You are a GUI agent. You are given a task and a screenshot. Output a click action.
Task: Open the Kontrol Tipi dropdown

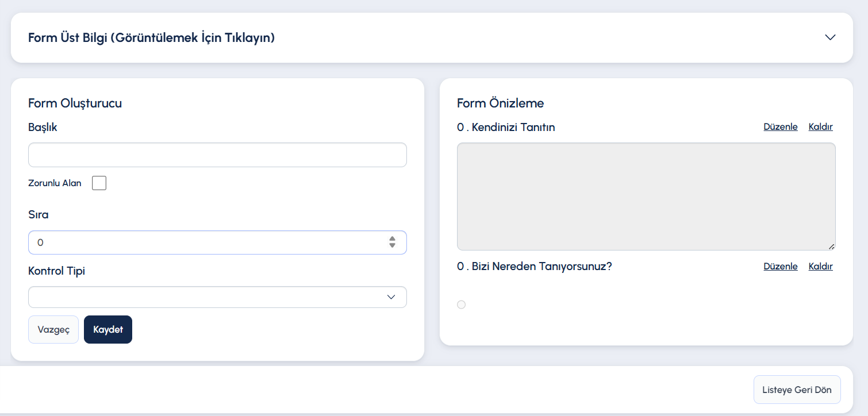(217, 297)
